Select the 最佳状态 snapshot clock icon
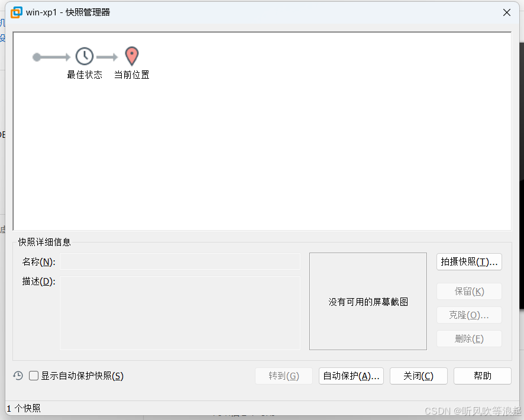The image size is (524, 420). [x=85, y=56]
